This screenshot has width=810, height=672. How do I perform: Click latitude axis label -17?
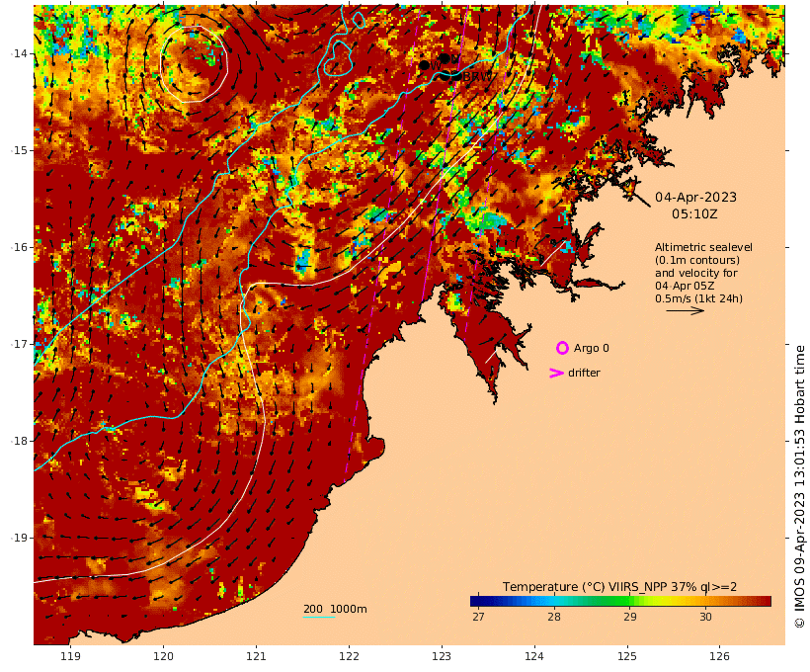[x=18, y=344]
